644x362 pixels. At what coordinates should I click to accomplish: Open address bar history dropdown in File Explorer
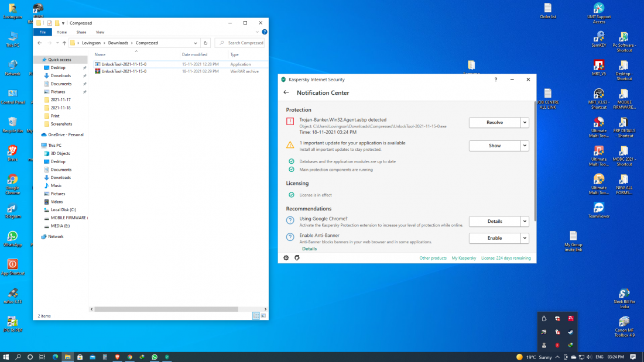196,43
